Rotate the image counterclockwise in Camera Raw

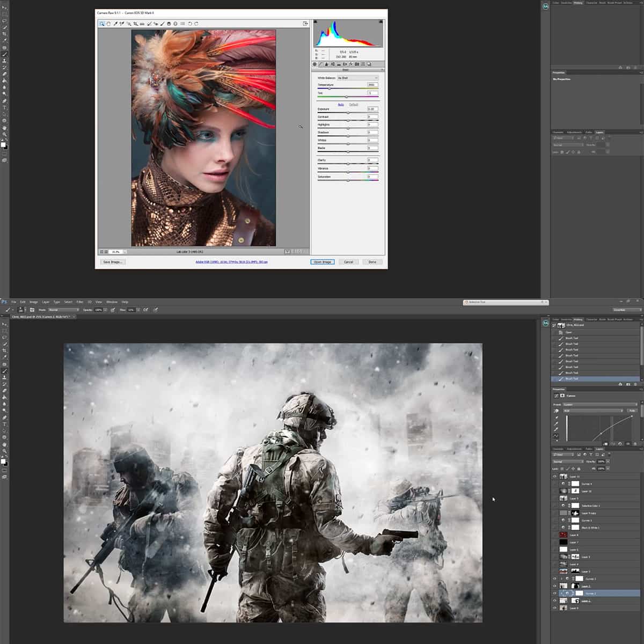tap(189, 24)
